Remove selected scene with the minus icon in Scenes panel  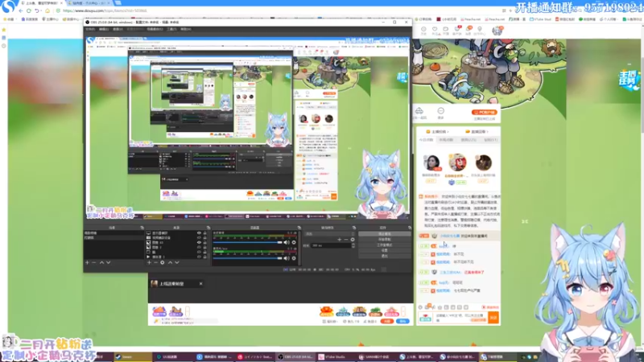[x=94, y=262]
